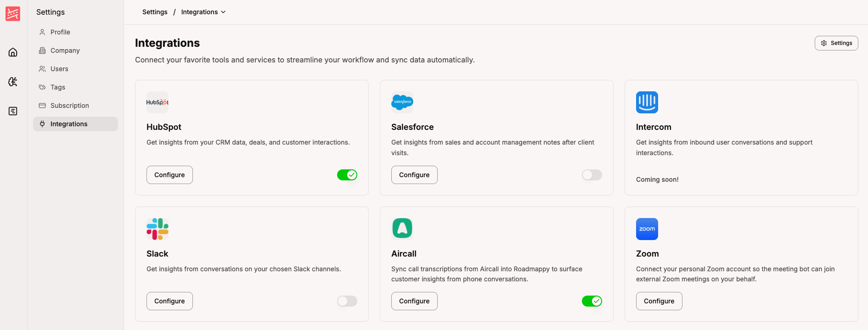Enable the Salesforce integration toggle
Viewport: 868px width, 330px height.
[x=592, y=175]
